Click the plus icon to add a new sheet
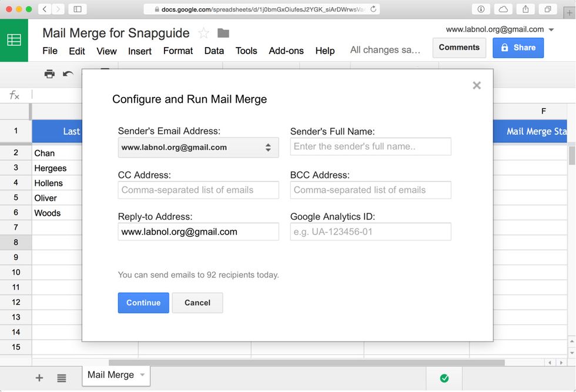 (x=39, y=378)
